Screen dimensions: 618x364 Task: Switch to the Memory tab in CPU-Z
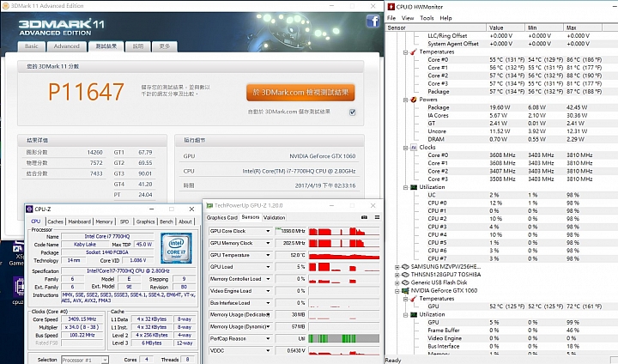(x=104, y=221)
